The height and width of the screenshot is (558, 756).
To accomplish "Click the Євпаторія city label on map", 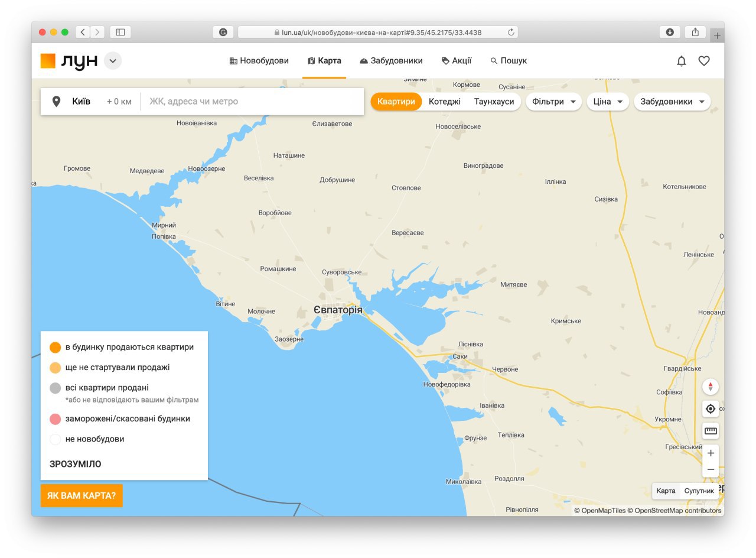I will click(x=338, y=310).
